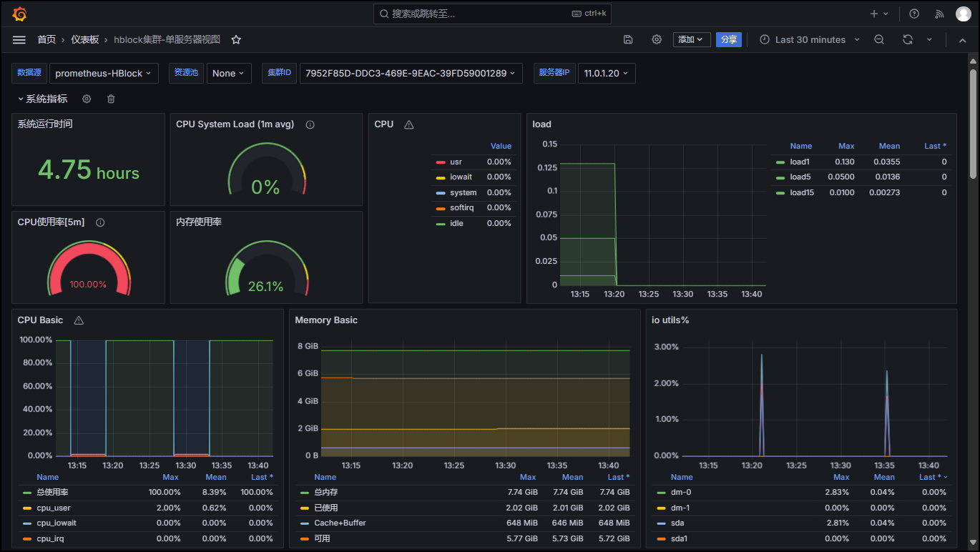Image resolution: width=980 pixels, height=552 pixels.
Task: Click the 分享 share button
Action: (x=729, y=40)
